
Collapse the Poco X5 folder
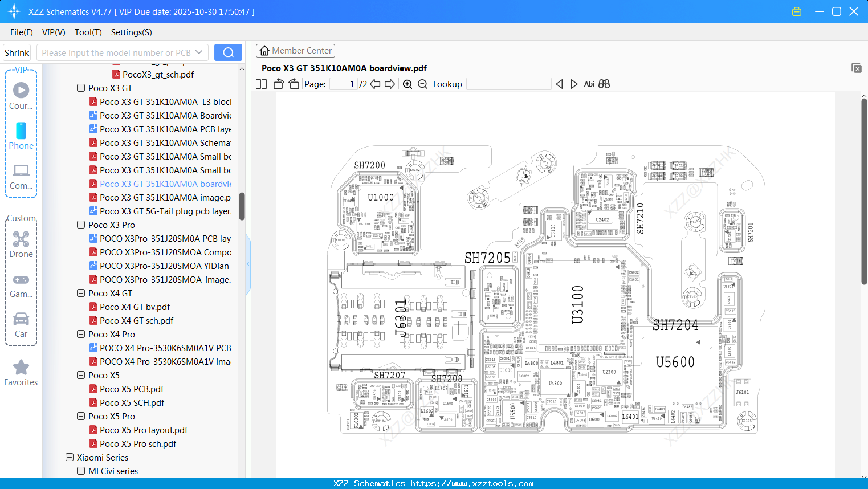point(81,376)
